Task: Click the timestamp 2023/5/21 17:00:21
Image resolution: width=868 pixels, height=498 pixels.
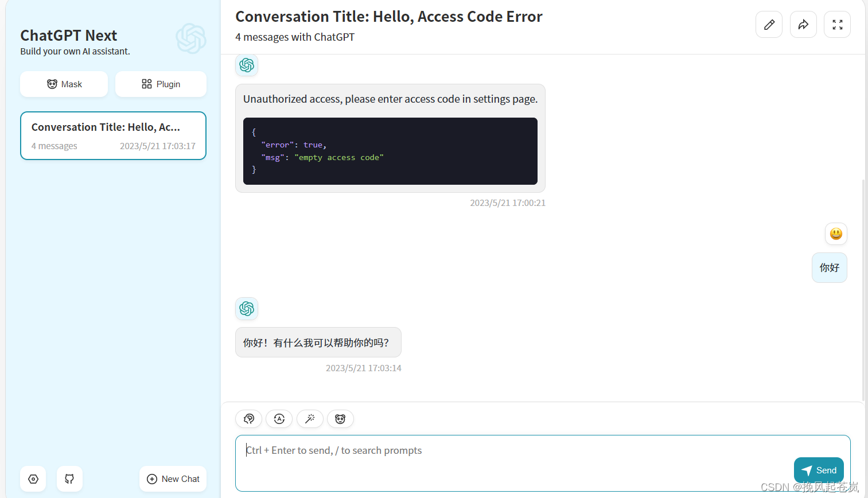Action: coord(508,203)
